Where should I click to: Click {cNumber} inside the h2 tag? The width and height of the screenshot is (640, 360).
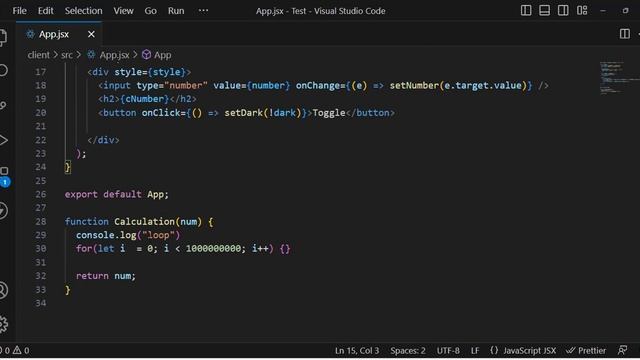pos(144,99)
